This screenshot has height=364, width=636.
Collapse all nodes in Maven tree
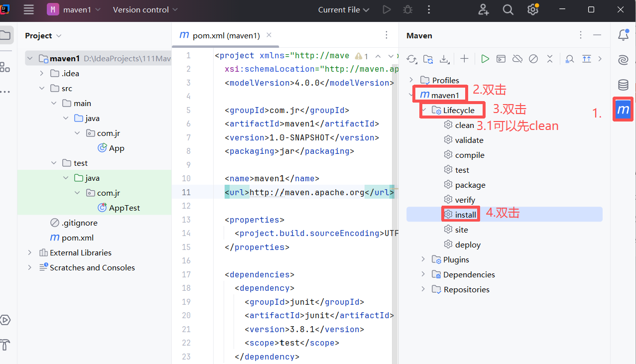point(550,59)
